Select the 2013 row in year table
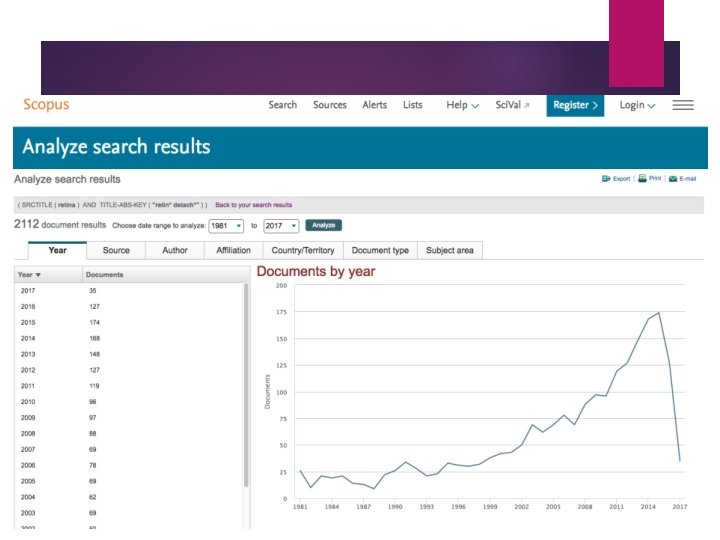 click(x=129, y=354)
